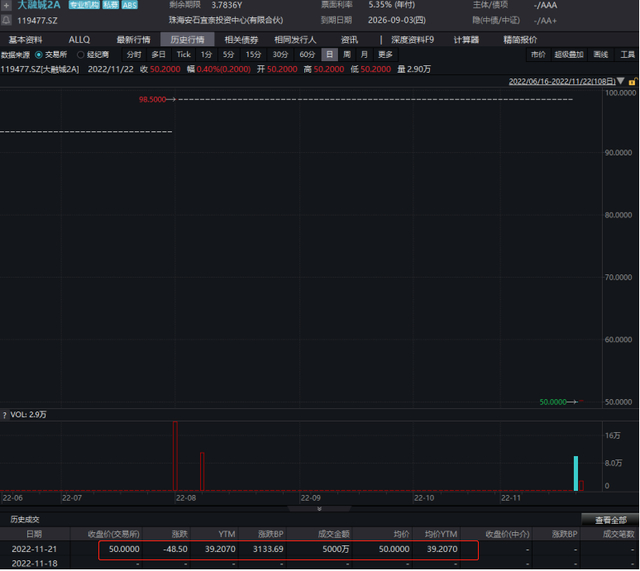Screen dimensions: 640x571
Task: Click the ABS tag badge
Action: tap(129, 5)
